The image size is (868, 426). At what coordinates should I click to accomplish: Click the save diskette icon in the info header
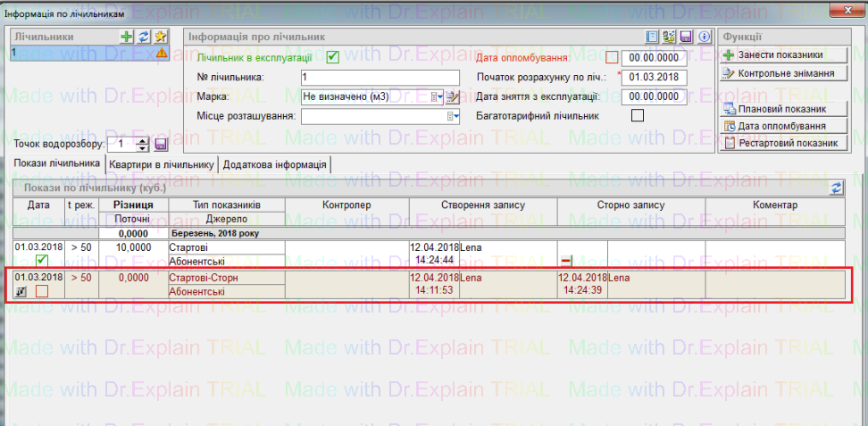click(x=685, y=37)
